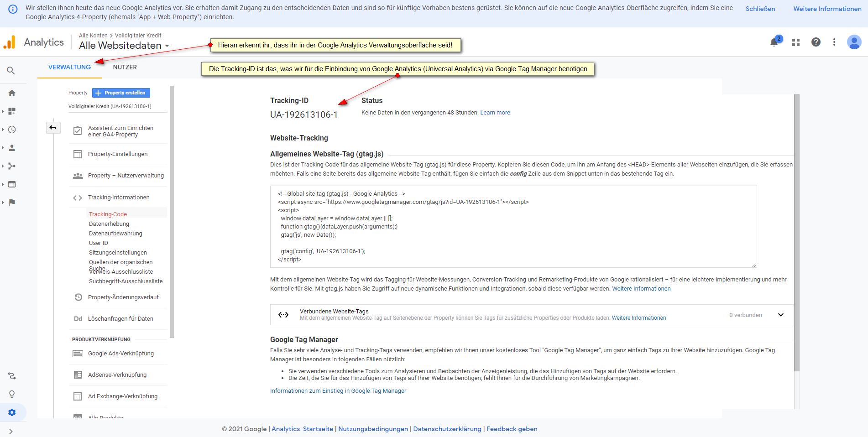
Task: Open the three-dot more options menu
Action: coord(834,42)
